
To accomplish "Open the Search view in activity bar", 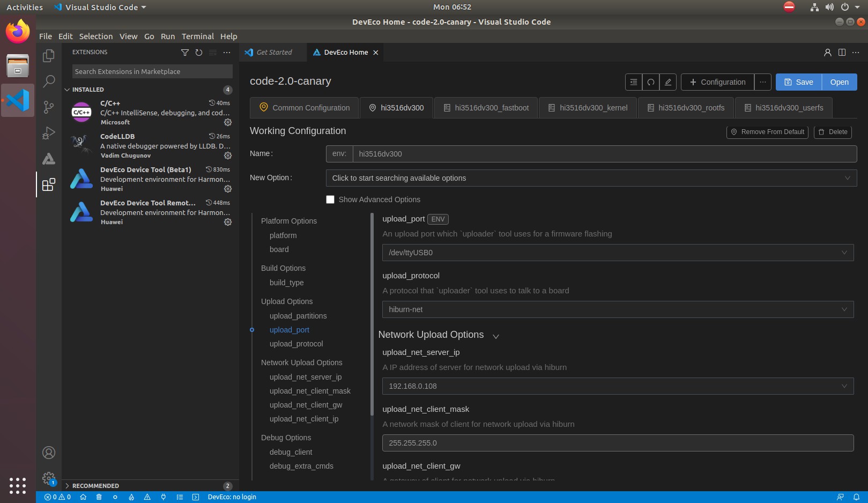I will (x=49, y=81).
